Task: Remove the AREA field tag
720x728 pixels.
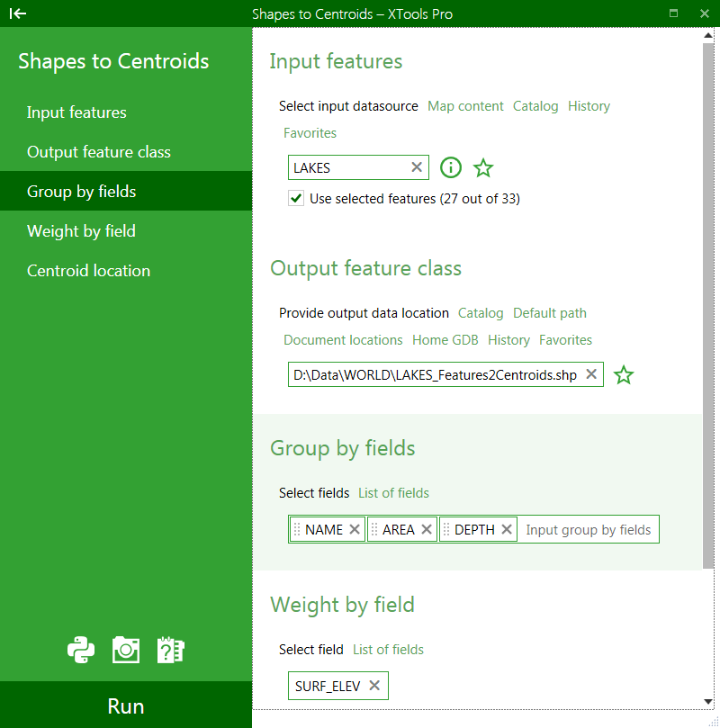Action: click(427, 529)
